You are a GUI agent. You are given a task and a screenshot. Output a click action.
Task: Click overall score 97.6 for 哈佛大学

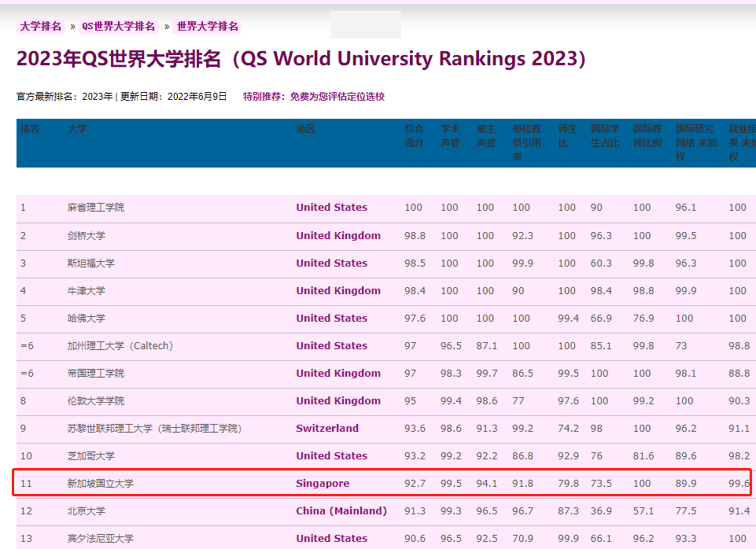coord(415,318)
